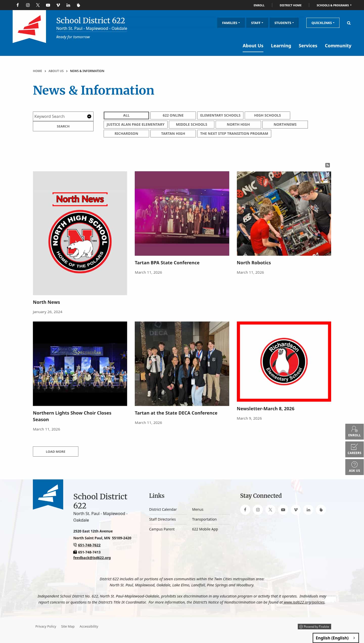Open the About Us main menu
The height and width of the screenshot is (643, 364).
253,46
